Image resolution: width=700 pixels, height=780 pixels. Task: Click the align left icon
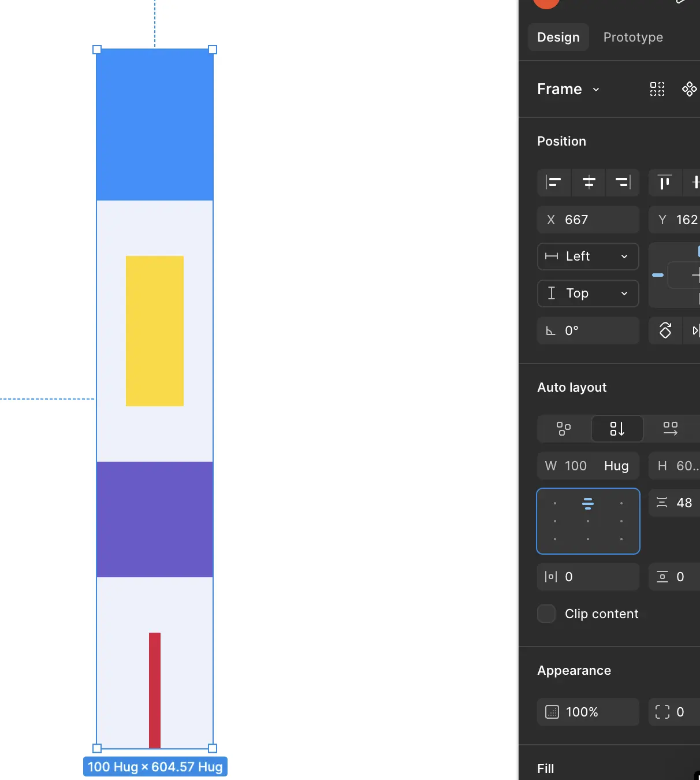pos(554,183)
